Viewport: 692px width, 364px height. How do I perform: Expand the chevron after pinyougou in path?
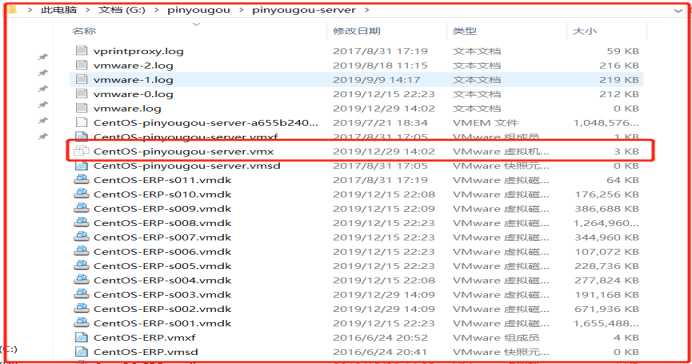click(241, 10)
